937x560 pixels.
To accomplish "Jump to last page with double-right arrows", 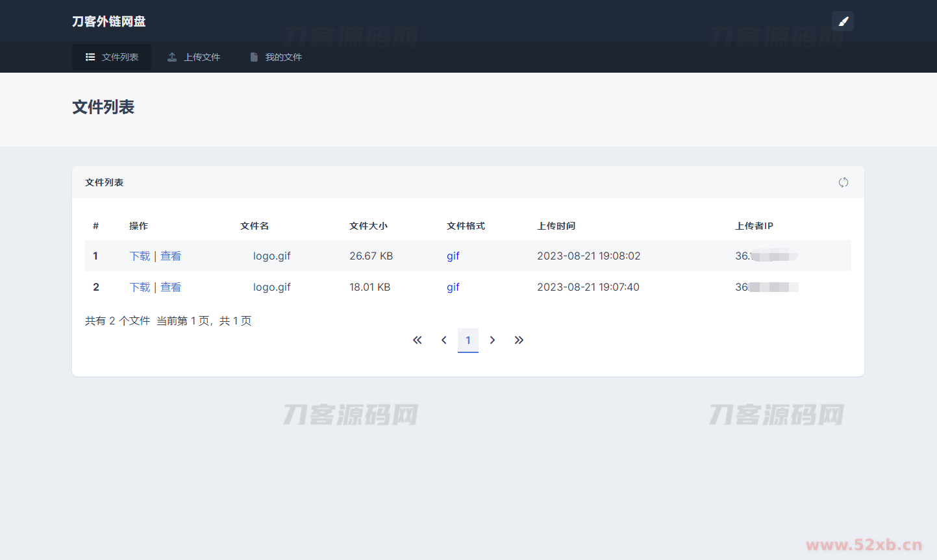I will (x=519, y=340).
